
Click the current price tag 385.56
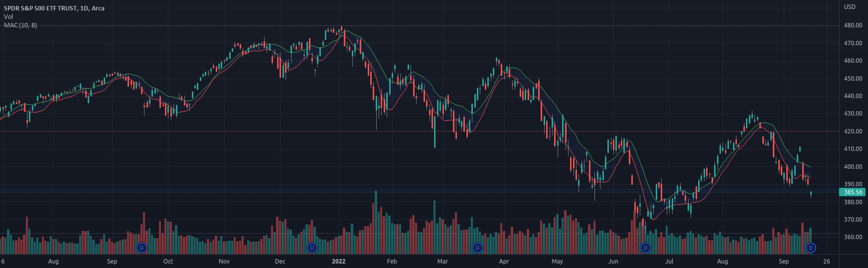coord(853,192)
